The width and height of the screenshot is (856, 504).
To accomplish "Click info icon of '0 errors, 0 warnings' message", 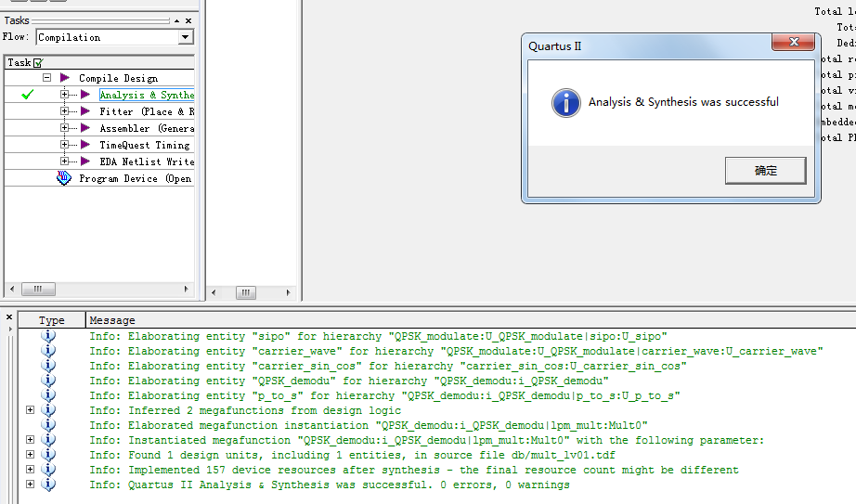I will [48, 484].
